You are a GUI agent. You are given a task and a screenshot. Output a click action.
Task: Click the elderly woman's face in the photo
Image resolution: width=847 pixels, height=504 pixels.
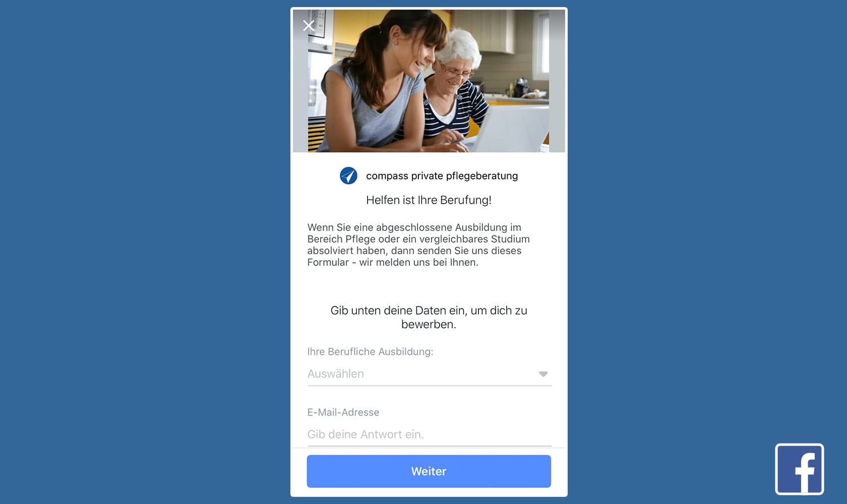coord(455,68)
